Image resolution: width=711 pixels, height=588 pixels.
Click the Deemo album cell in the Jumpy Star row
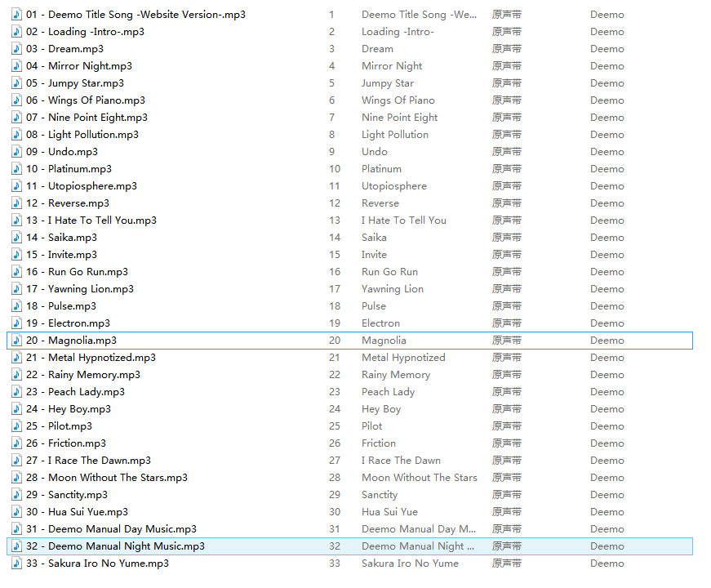[607, 83]
